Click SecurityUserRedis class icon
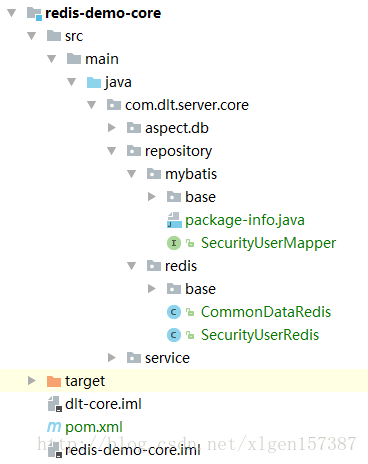The height and width of the screenshot is (464, 368). [174, 335]
